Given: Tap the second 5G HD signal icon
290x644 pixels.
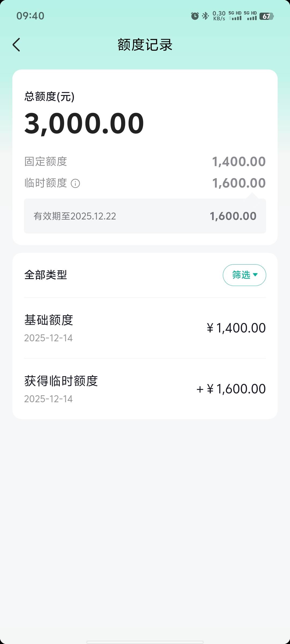Looking at the screenshot, I should coord(250,16).
